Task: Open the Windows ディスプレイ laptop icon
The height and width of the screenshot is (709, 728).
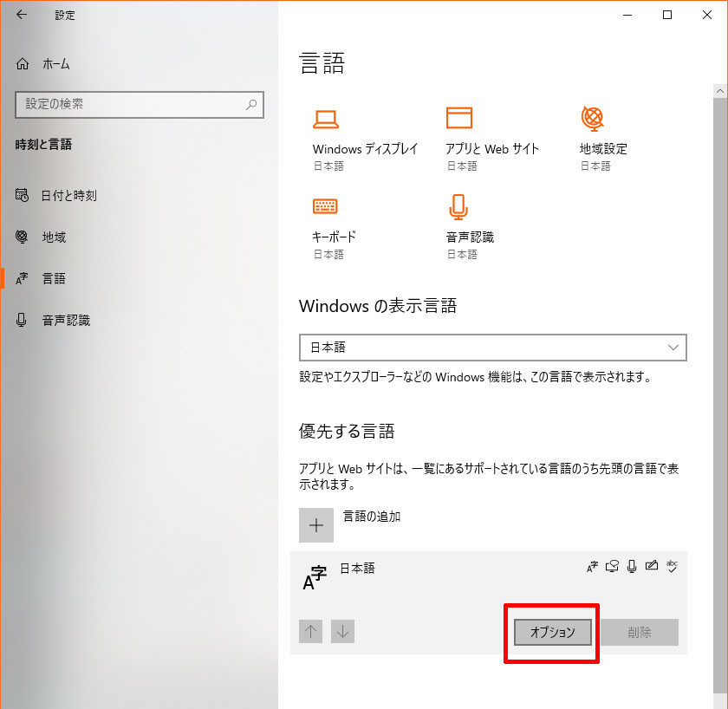Action: [326, 119]
